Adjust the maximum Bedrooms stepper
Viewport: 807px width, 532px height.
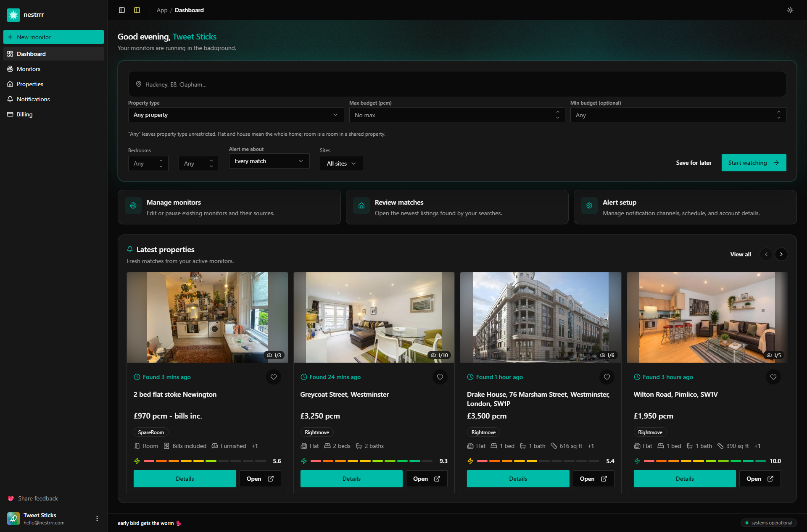point(211,163)
